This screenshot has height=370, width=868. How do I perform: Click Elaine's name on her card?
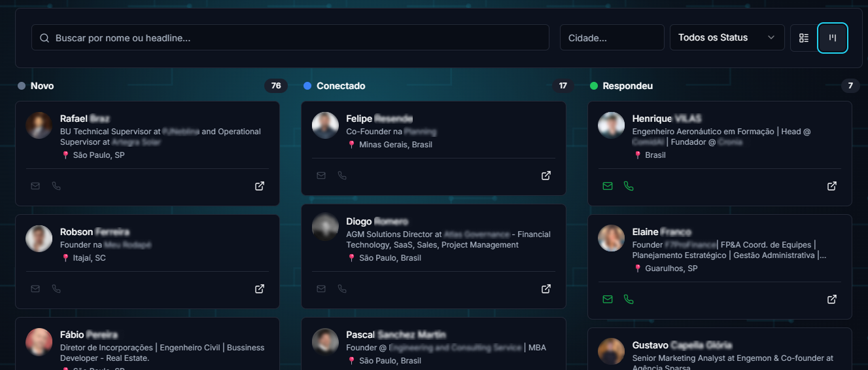pyautogui.click(x=662, y=232)
